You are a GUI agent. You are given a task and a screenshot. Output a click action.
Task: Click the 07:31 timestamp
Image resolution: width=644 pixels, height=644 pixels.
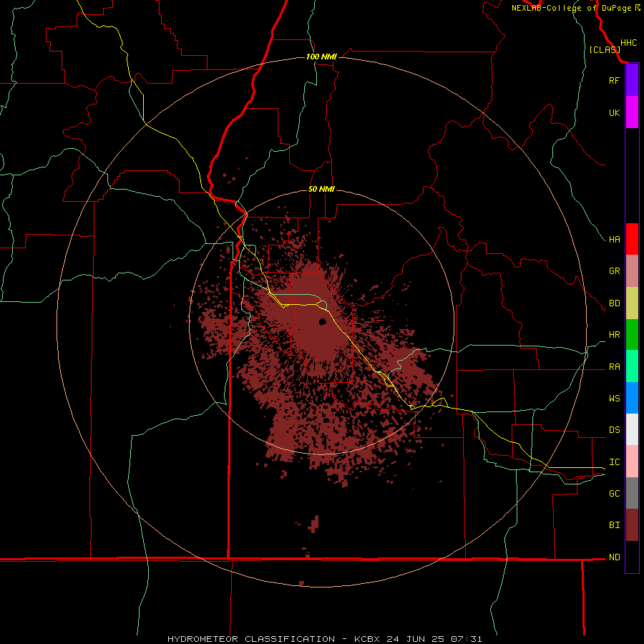tap(466, 639)
